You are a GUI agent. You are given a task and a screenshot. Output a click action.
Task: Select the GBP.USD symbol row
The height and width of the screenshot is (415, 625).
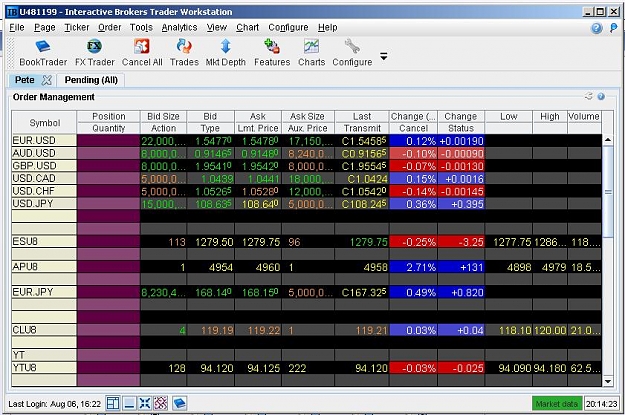(x=44, y=166)
